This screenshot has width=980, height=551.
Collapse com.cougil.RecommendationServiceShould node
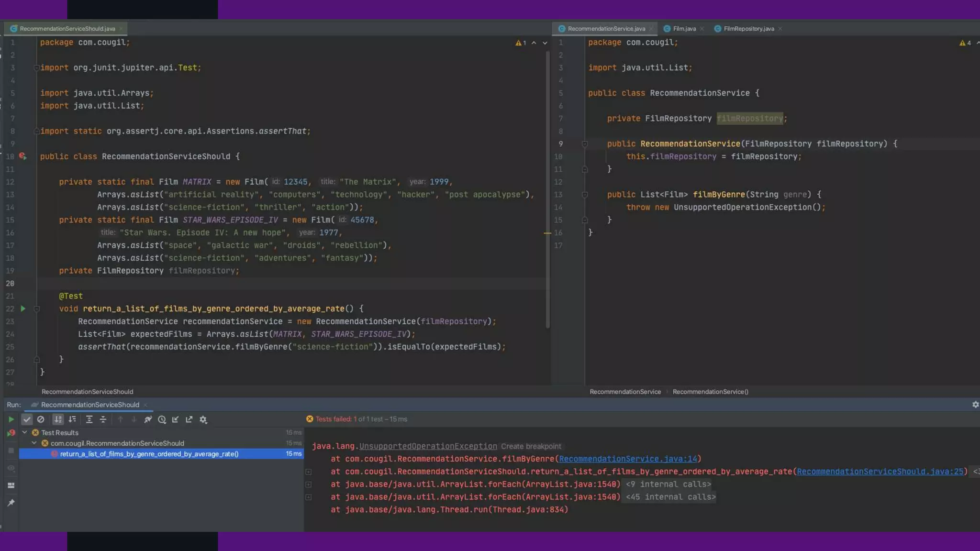(x=34, y=443)
